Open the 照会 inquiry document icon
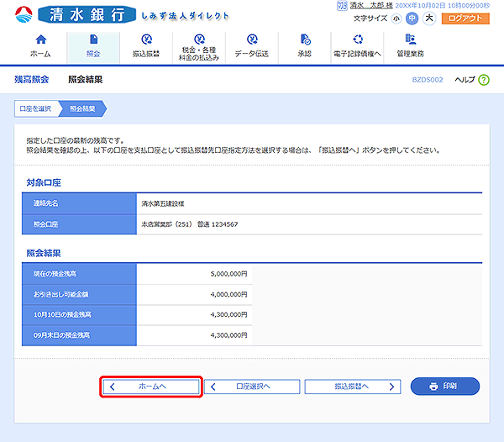 pos(93,39)
